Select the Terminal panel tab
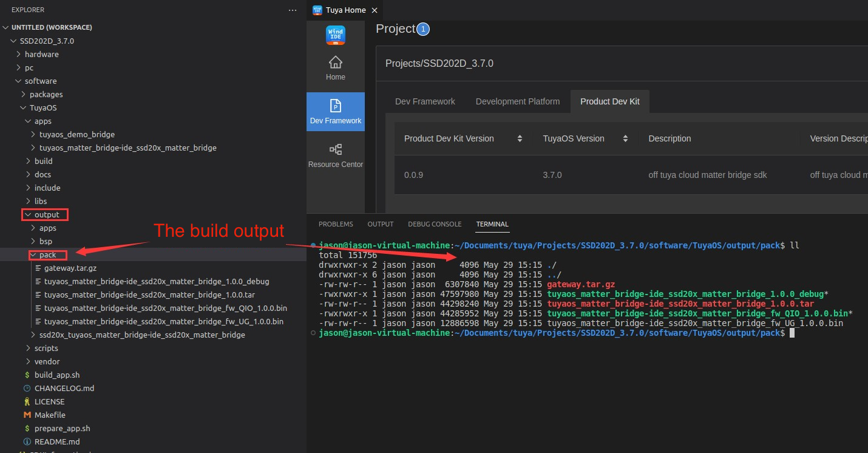The width and height of the screenshot is (868, 453). [x=492, y=224]
